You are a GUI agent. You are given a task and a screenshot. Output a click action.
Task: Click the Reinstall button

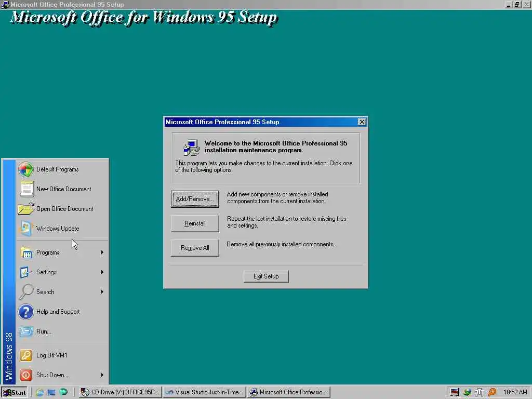[195, 223]
